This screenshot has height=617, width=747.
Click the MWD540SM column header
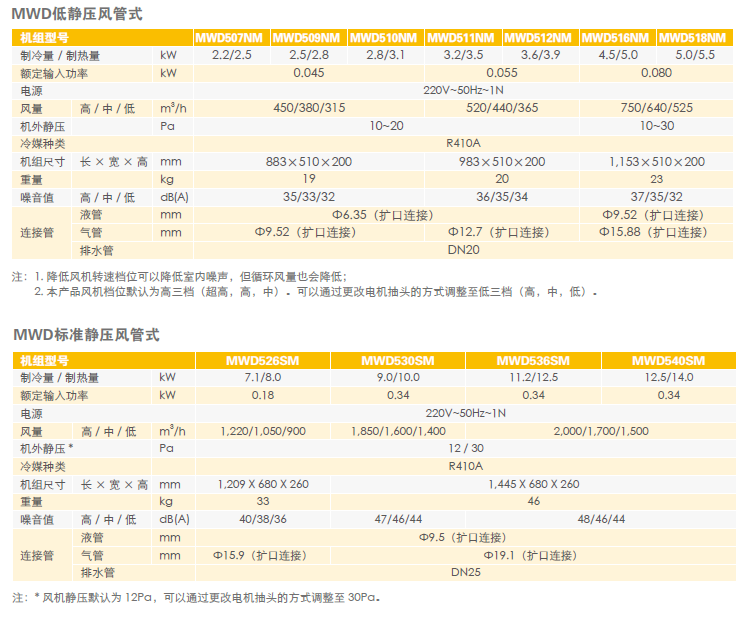tap(668, 361)
